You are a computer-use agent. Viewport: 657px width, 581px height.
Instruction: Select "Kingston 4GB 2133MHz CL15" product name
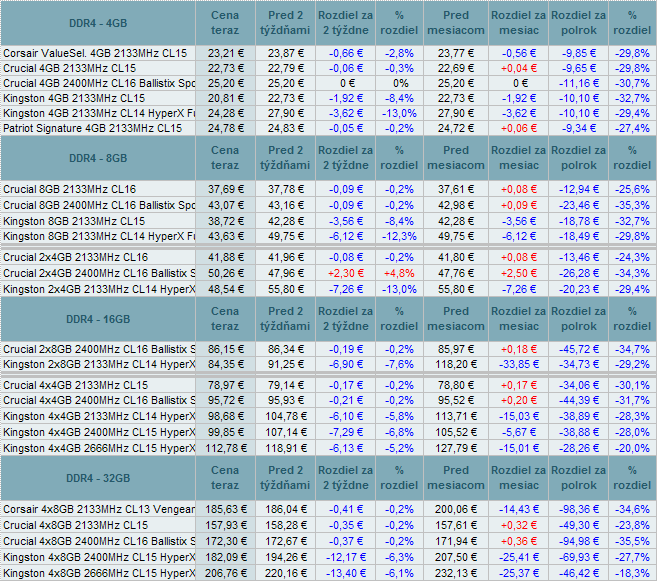74,98
